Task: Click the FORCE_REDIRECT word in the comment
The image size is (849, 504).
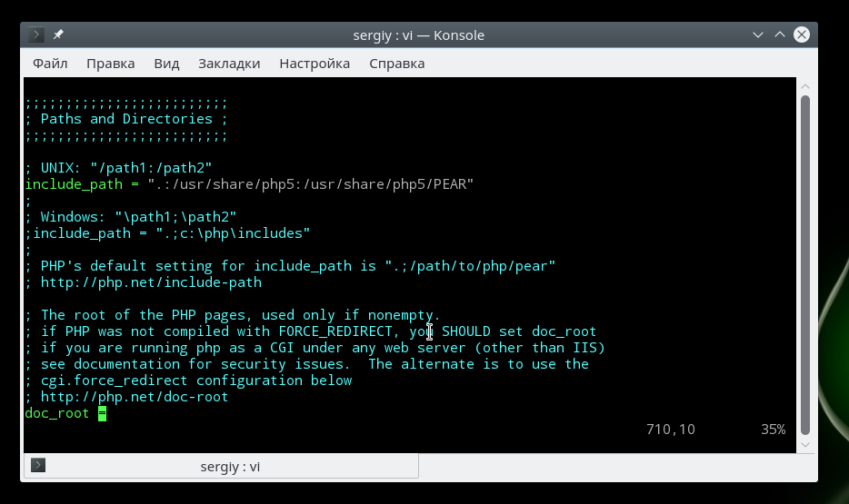Action: (335, 331)
